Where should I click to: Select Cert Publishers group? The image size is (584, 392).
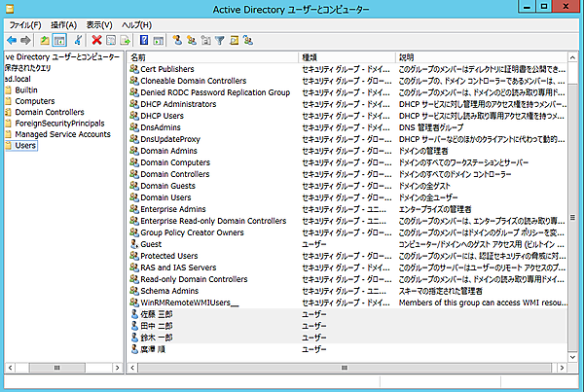pyautogui.click(x=167, y=69)
